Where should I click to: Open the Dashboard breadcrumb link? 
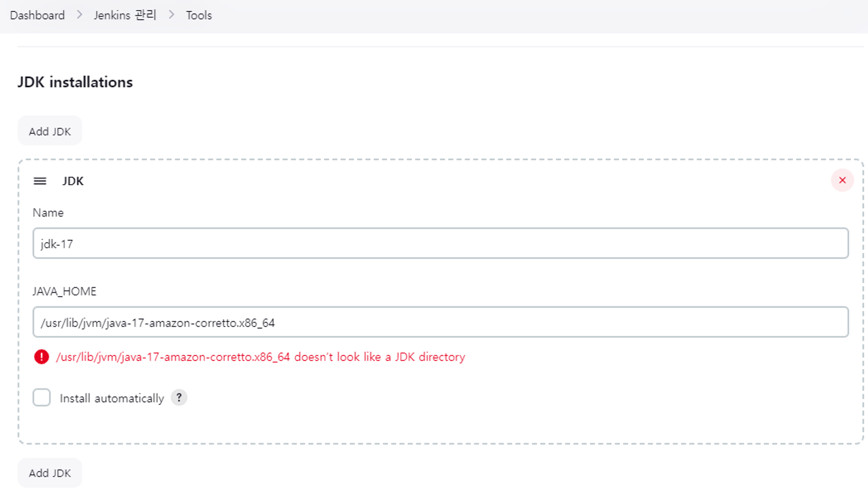(37, 15)
